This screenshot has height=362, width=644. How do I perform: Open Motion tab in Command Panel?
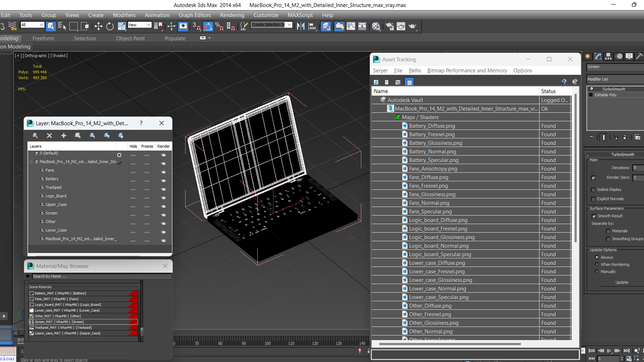click(x=619, y=56)
